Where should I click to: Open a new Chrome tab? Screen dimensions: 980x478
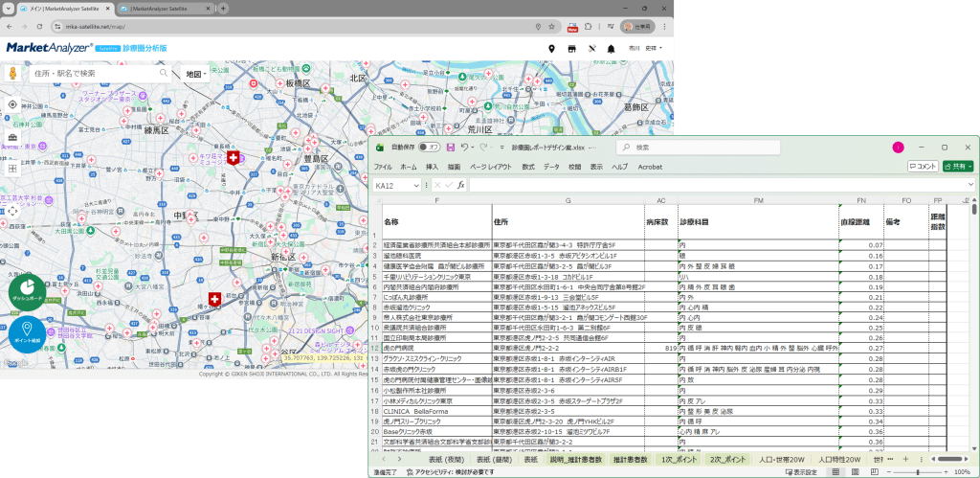pyautogui.click(x=223, y=8)
